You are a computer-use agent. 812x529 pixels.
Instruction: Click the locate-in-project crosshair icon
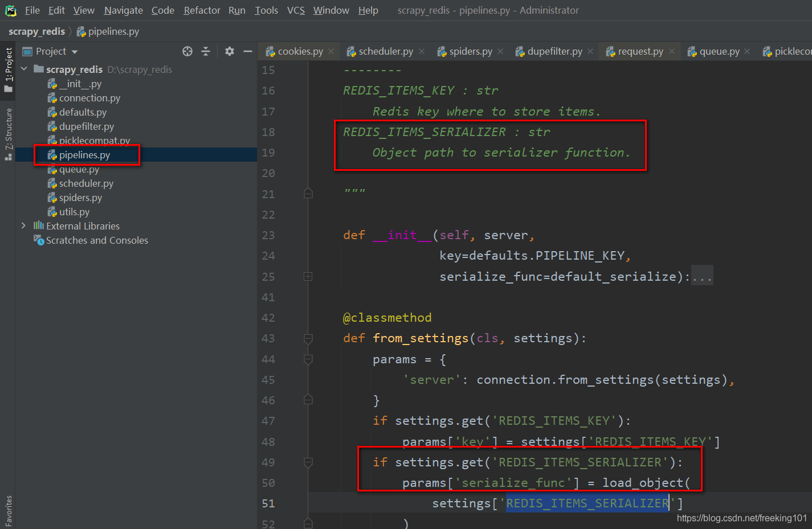[x=187, y=51]
